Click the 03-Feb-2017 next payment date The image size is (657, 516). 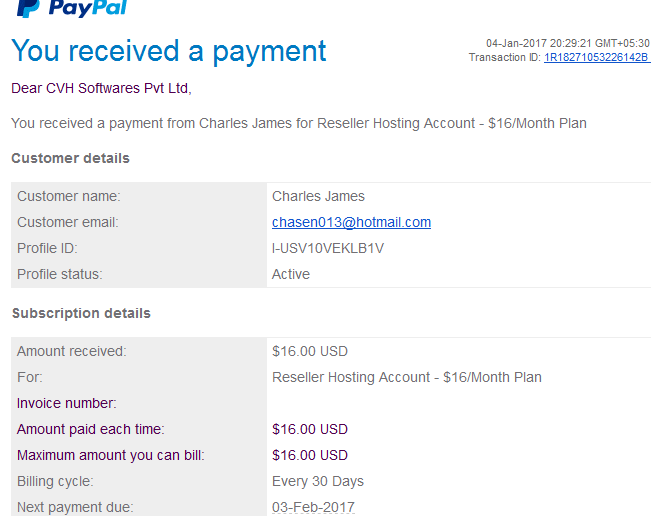coord(313,507)
